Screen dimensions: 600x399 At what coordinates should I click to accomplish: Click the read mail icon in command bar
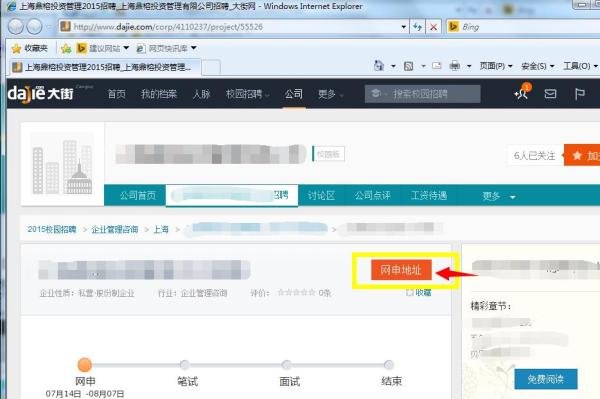point(437,66)
